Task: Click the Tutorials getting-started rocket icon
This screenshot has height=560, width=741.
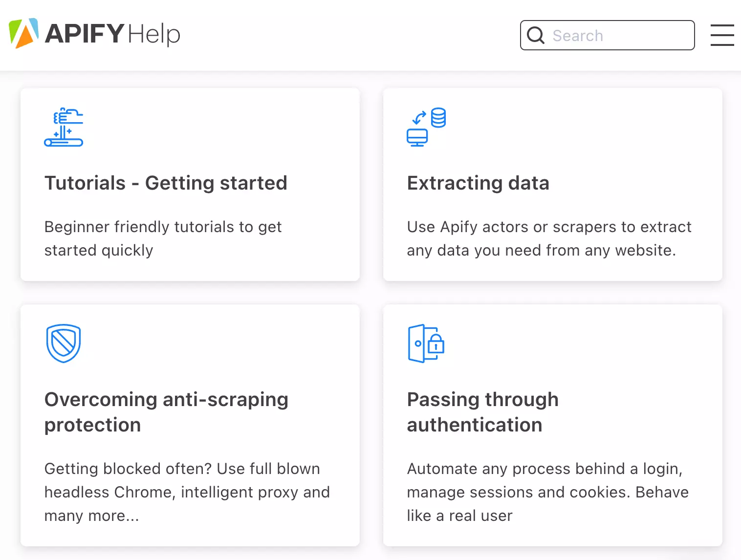Action: click(64, 128)
